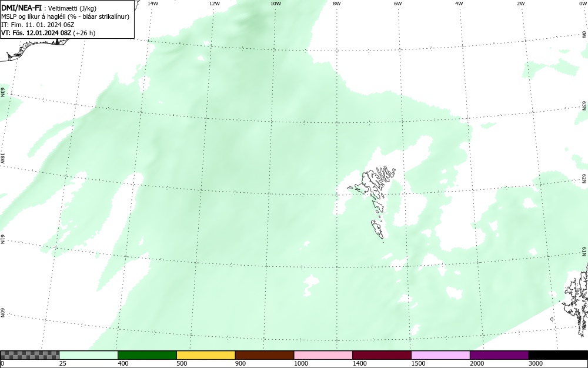Viewport: 588px width, 368px height.
Task: Click the 10W longitude label
Action: point(276,4)
